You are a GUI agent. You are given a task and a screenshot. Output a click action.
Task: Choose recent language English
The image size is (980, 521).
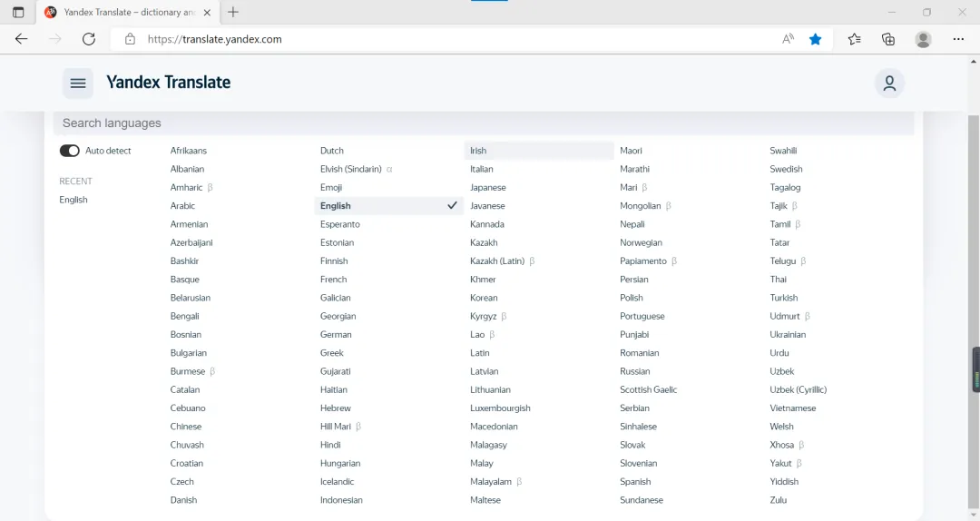(73, 200)
